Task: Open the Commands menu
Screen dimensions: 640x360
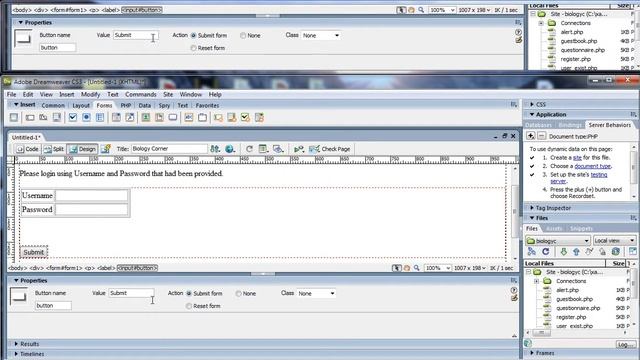Action: (x=140, y=94)
